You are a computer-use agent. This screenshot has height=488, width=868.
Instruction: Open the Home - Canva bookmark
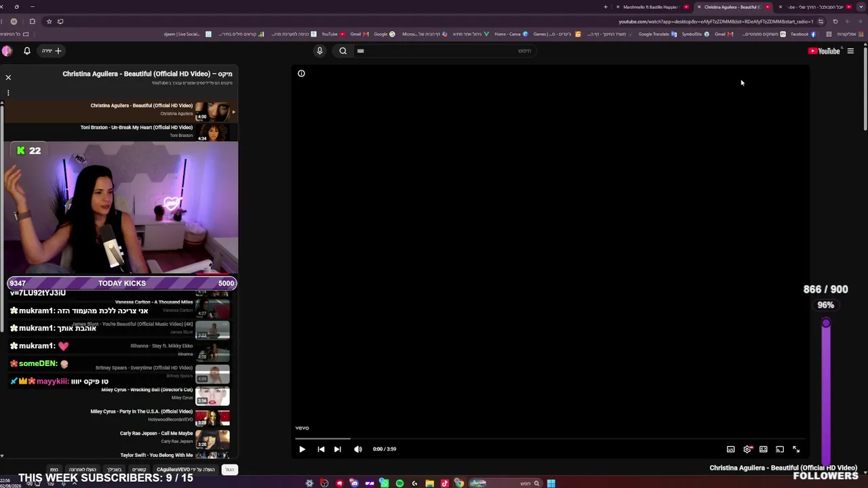coord(511,34)
